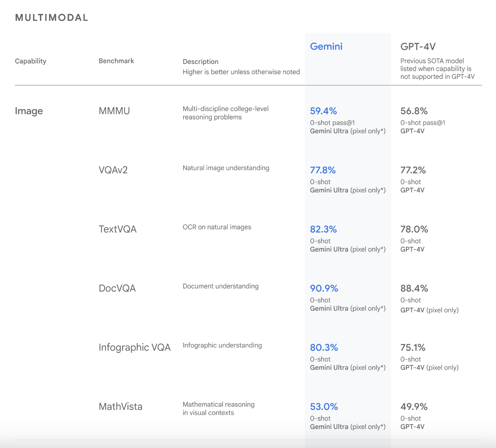Screen dimensions: 496x448
Task: Open the Infographic VQA benchmark name
Action: click(135, 347)
